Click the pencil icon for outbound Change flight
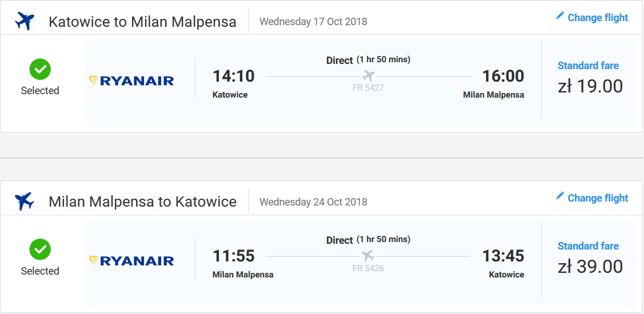This screenshot has width=644, height=314. (560, 15)
